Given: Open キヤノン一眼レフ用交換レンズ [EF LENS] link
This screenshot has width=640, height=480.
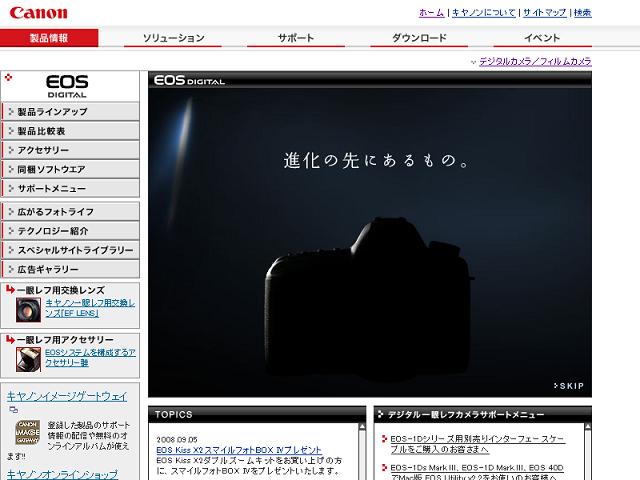Looking at the screenshot, I should pyautogui.click(x=90, y=308).
